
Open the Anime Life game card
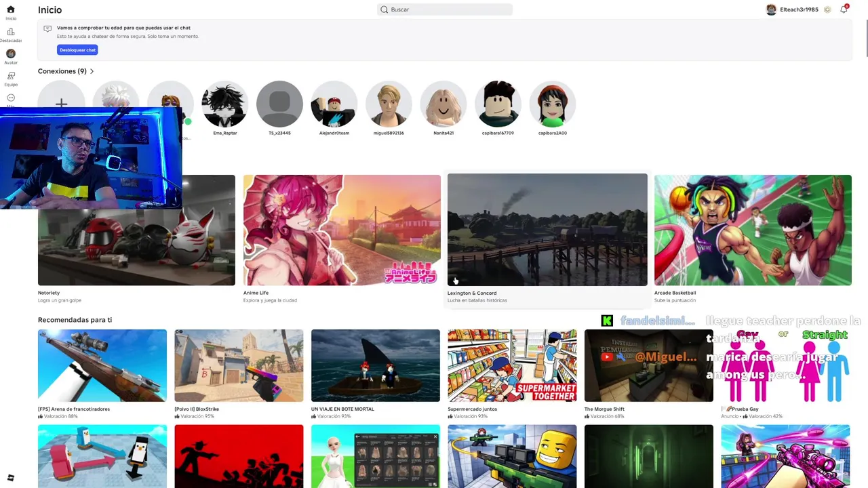(342, 239)
